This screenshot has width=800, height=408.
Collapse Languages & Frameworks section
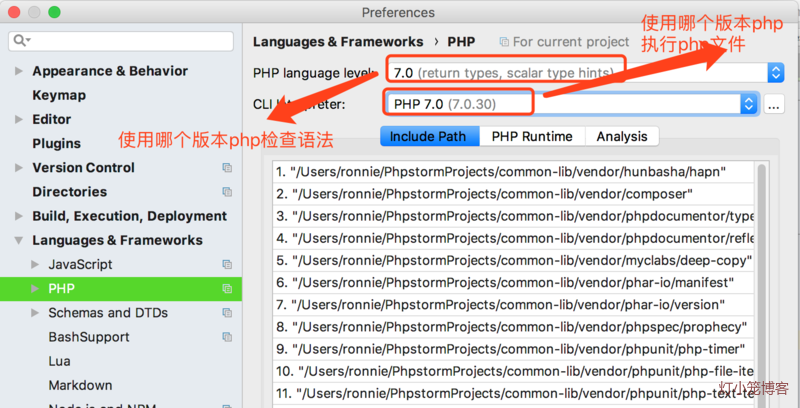[19, 240]
